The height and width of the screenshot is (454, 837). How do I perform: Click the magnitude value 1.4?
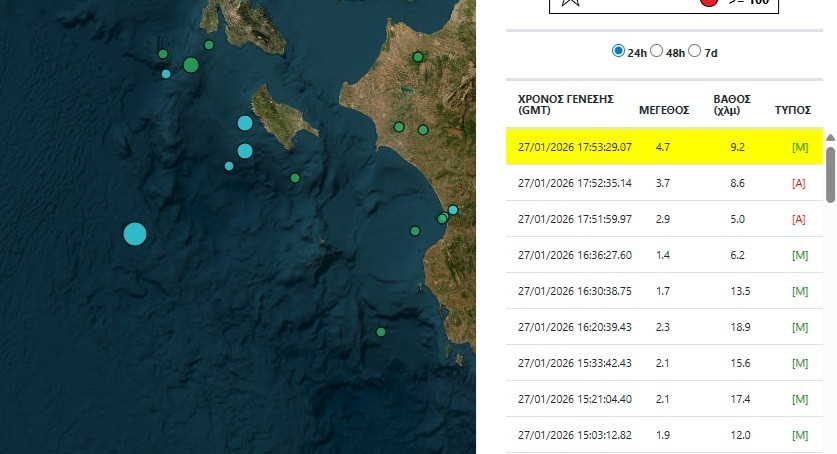[662, 255]
